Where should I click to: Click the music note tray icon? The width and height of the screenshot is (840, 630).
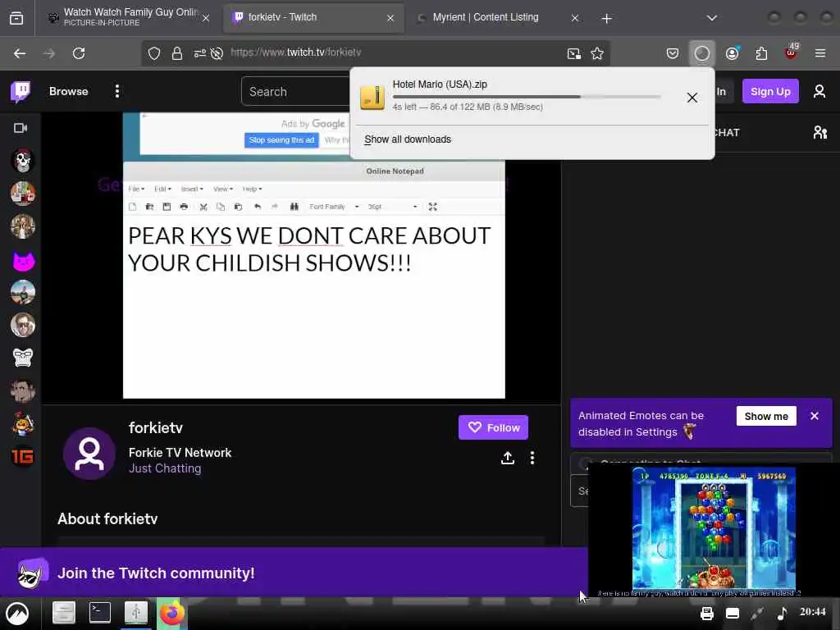[782, 614]
